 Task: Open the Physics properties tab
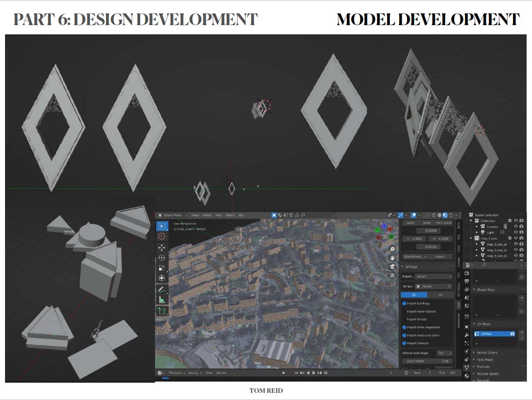tap(467, 351)
